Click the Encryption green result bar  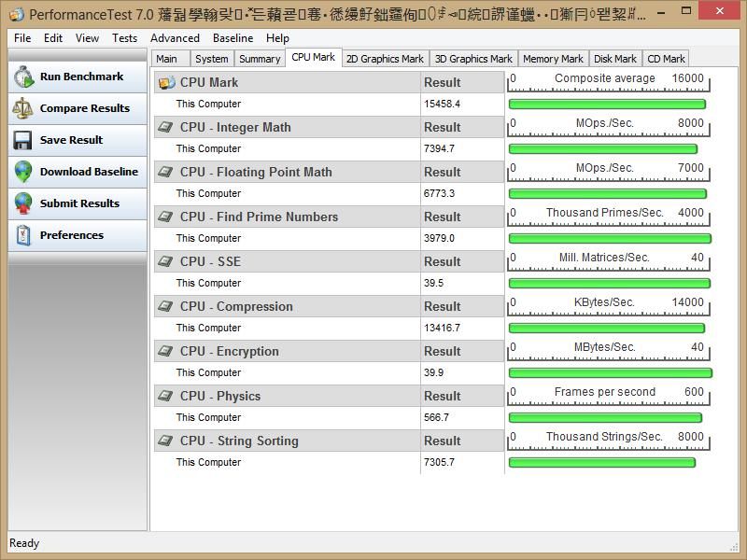coord(611,372)
